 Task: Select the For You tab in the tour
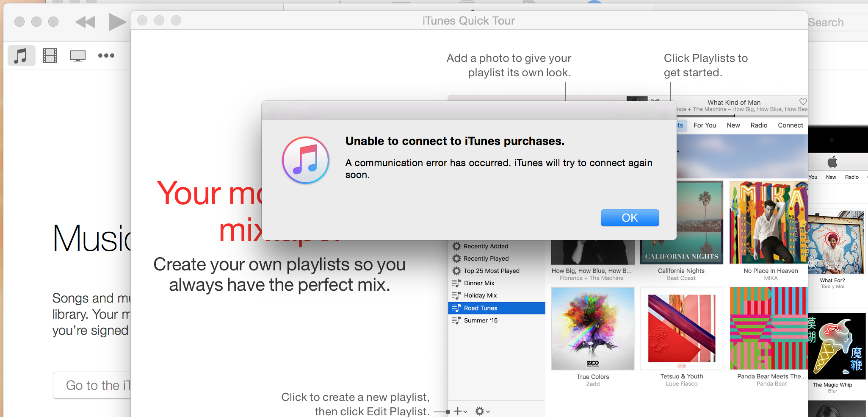point(705,125)
